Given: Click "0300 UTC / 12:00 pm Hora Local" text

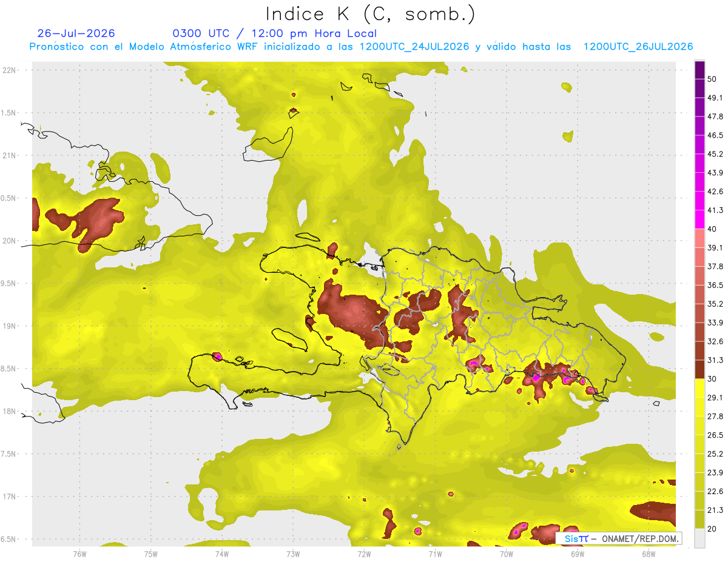Looking at the screenshot, I should [x=274, y=33].
